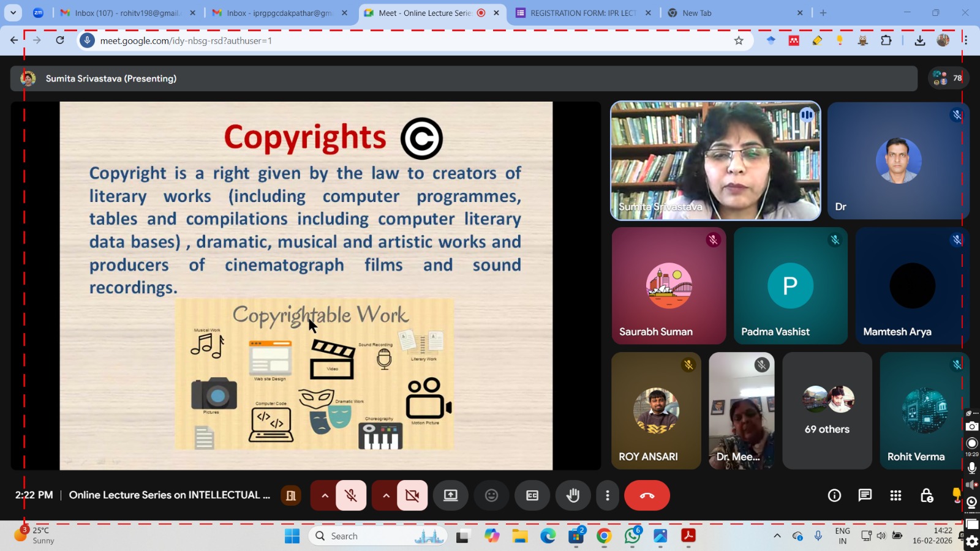This screenshot has height=551, width=980.
Task: Expand audio settings arrow
Action: [x=325, y=495]
